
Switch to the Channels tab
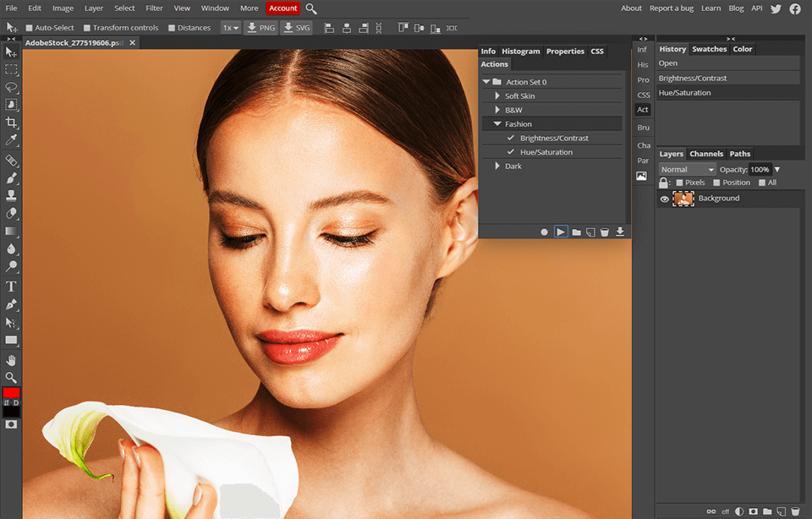pyautogui.click(x=706, y=154)
